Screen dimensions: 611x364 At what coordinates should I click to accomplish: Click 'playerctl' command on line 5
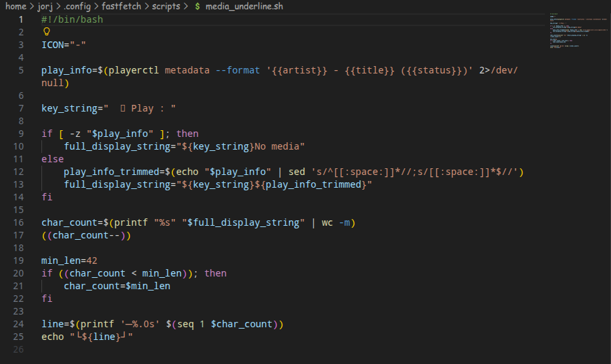134,70
